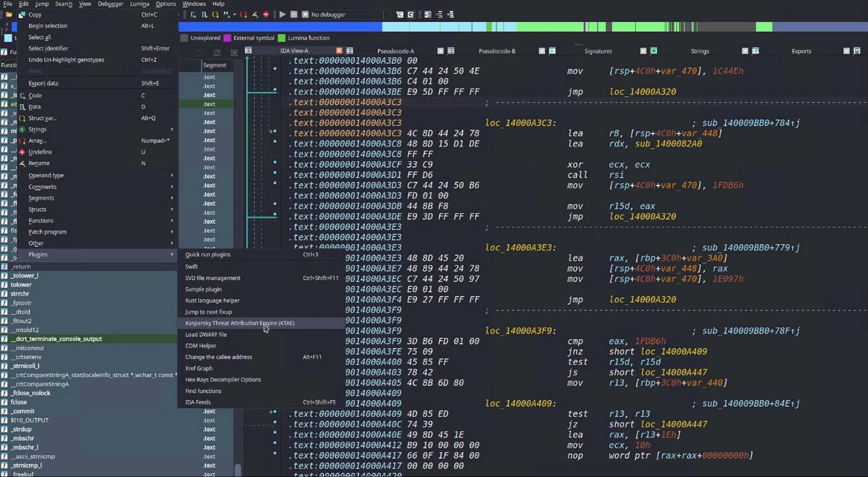Click the red brackets selection toolbar icon
868x477 pixels.
(243, 15)
